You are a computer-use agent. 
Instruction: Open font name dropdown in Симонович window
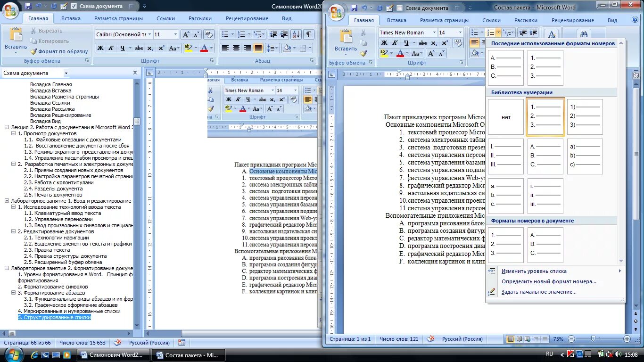pos(149,34)
